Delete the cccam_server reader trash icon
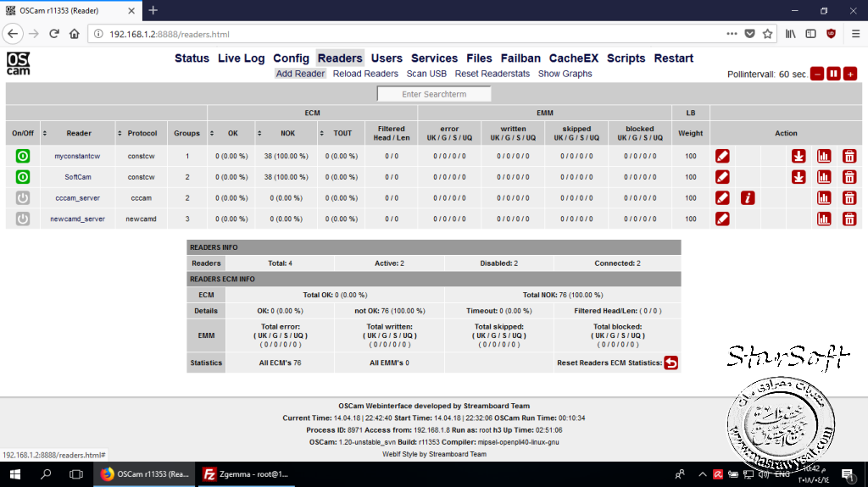This screenshot has height=487, width=868. click(x=849, y=197)
